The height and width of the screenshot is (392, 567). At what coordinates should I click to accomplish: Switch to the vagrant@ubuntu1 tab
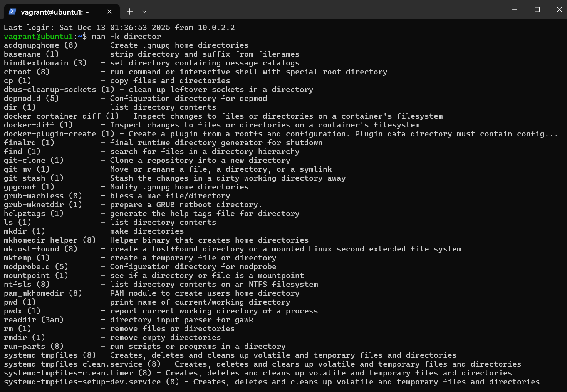tap(55, 12)
